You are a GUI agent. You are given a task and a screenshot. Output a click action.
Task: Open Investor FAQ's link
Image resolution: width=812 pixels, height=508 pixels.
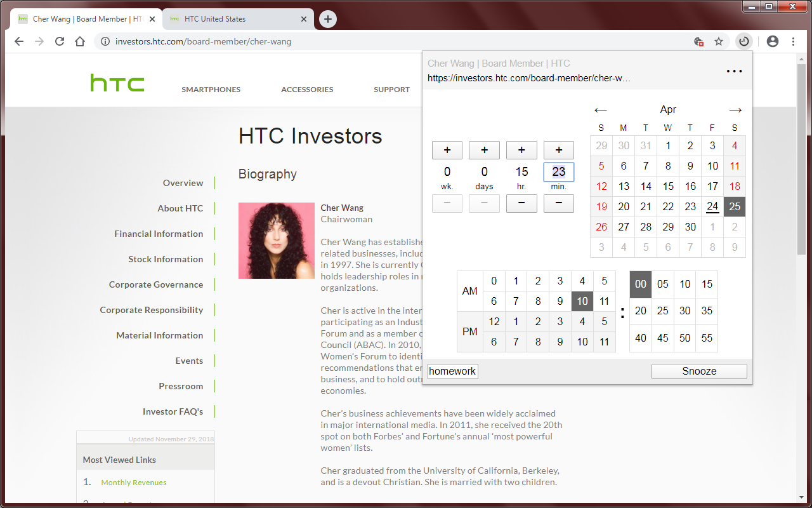173,411
